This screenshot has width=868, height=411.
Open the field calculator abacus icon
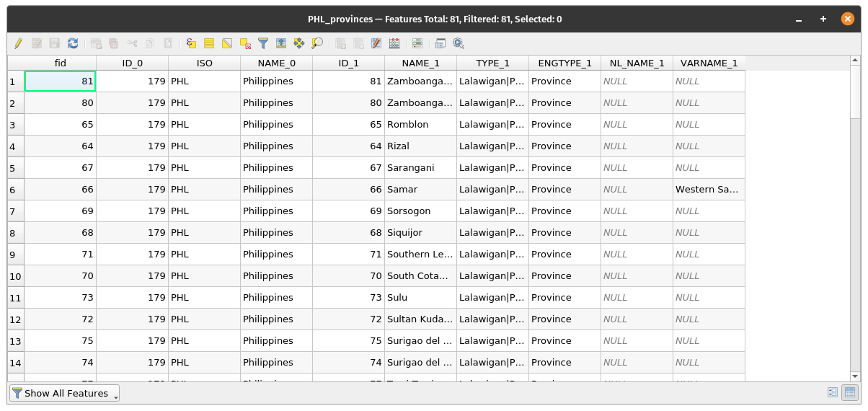[x=394, y=43]
